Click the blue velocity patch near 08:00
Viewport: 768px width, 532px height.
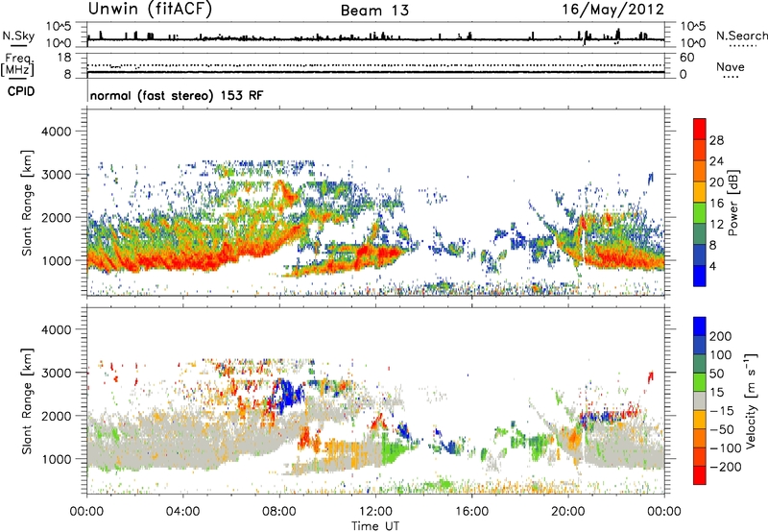pyautogui.click(x=289, y=395)
